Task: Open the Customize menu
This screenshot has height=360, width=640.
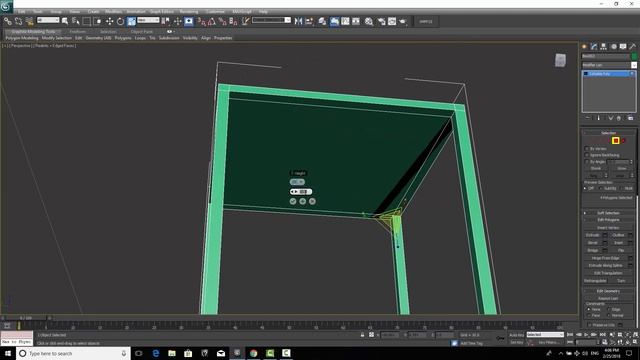Action: point(215,12)
